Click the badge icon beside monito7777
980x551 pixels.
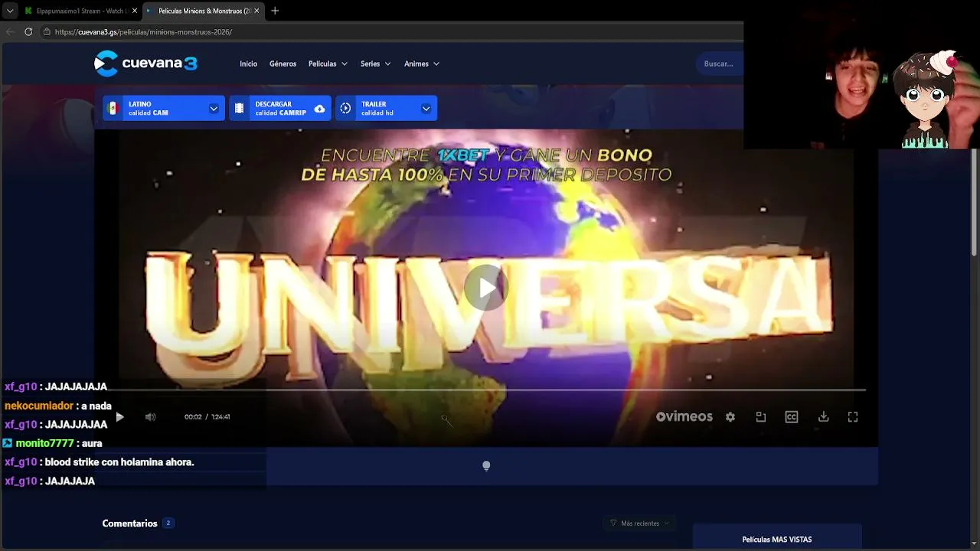pyautogui.click(x=8, y=443)
